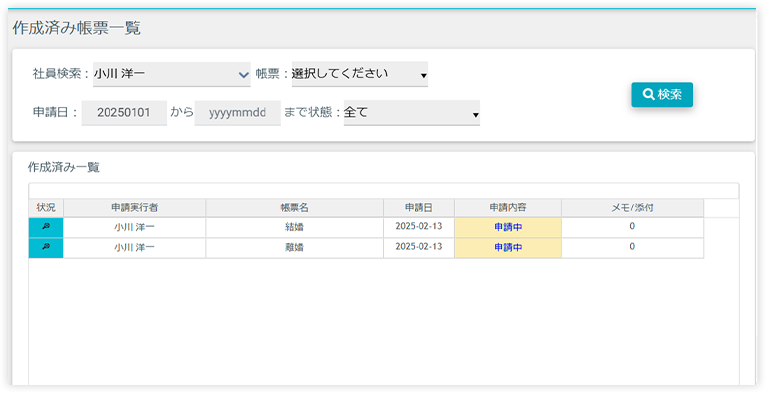
Task: Open detail icon for 結婚 row
Action: click(46, 228)
